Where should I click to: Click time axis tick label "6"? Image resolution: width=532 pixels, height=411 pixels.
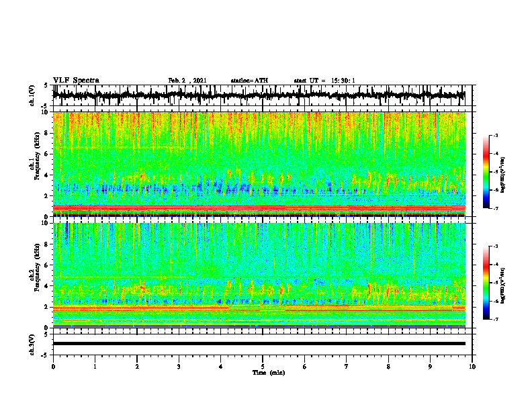coord(305,367)
